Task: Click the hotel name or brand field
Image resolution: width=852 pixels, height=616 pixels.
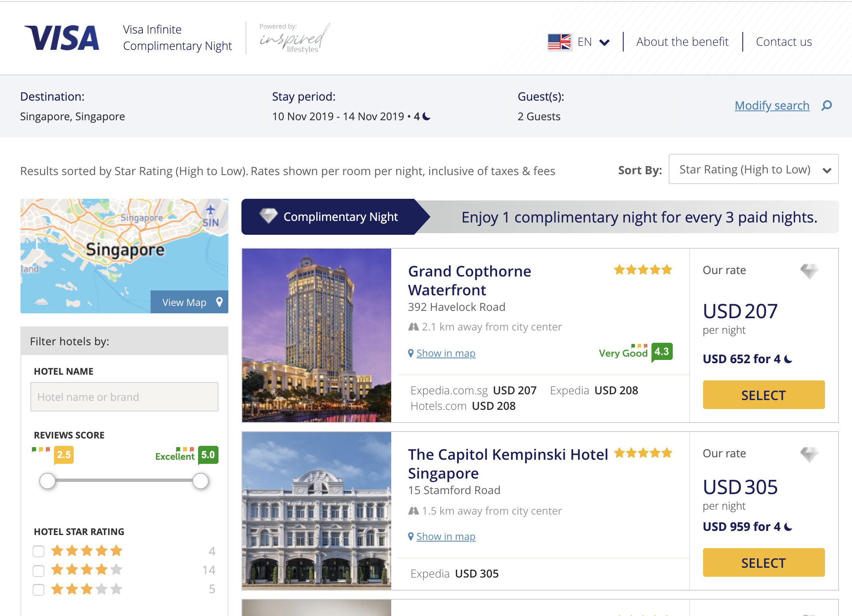Action: [124, 397]
